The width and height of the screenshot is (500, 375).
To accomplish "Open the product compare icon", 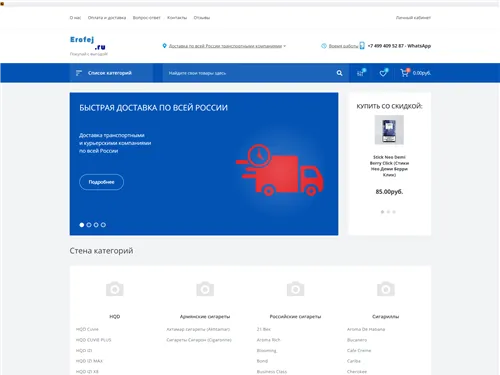I will pyautogui.click(x=361, y=73).
